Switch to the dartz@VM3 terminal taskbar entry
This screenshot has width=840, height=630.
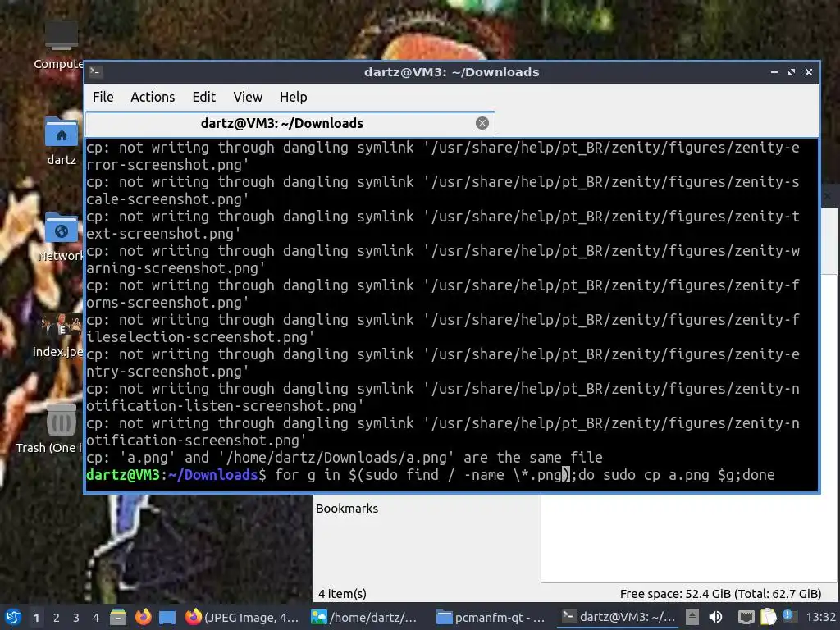click(619, 617)
